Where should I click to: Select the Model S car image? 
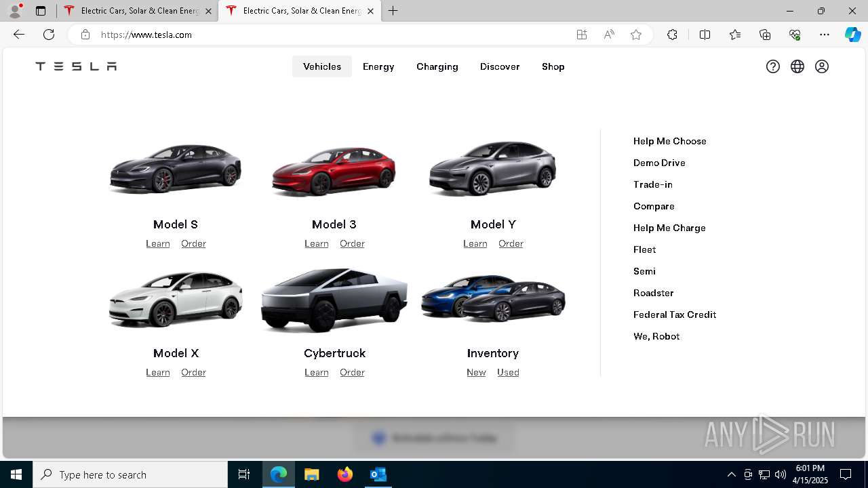pos(176,168)
